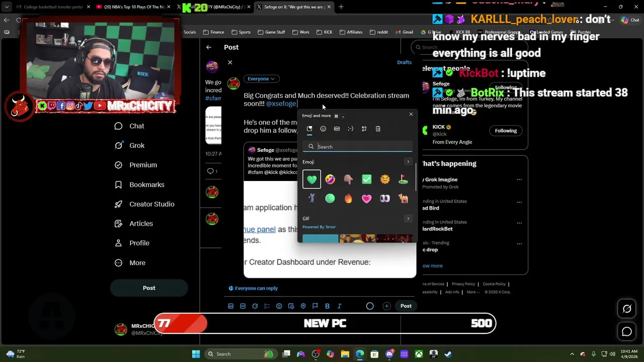Open Drafts in the post composer
The image size is (644, 362).
coord(404,62)
